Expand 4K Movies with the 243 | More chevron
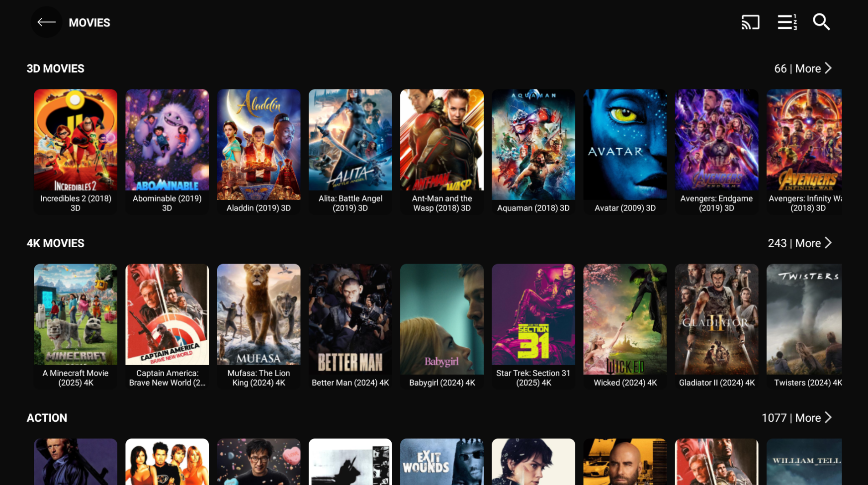 coord(799,243)
